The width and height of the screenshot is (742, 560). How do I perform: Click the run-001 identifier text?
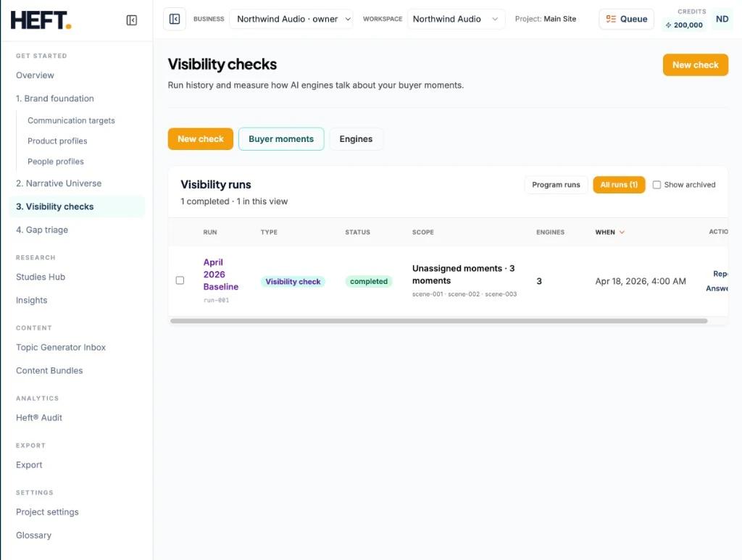(216, 300)
